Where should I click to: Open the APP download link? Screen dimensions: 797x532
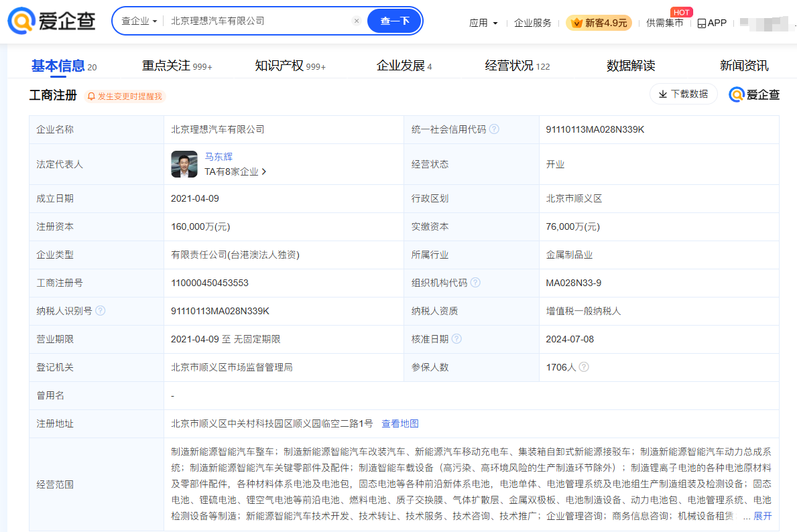pyautogui.click(x=712, y=23)
